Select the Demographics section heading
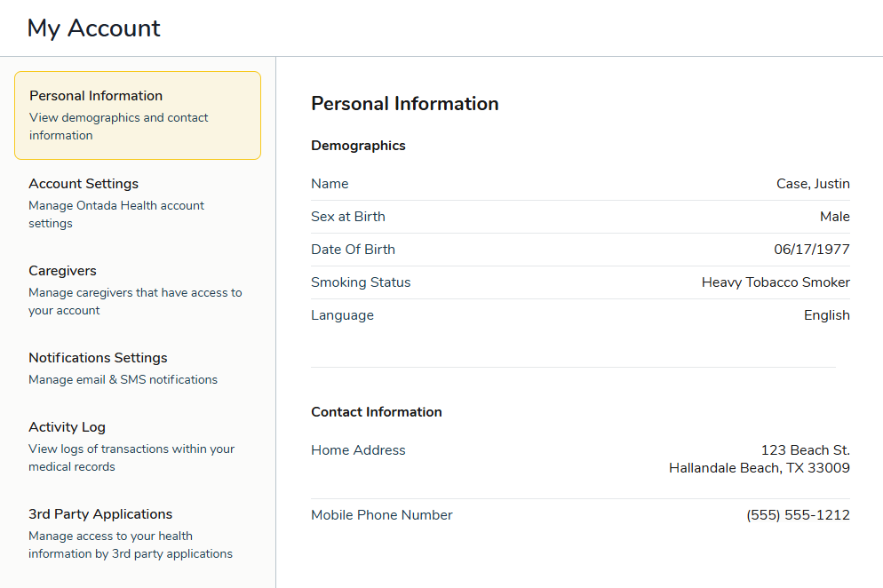Image resolution: width=883 pixels, height=588 pixels. (358, 145)
